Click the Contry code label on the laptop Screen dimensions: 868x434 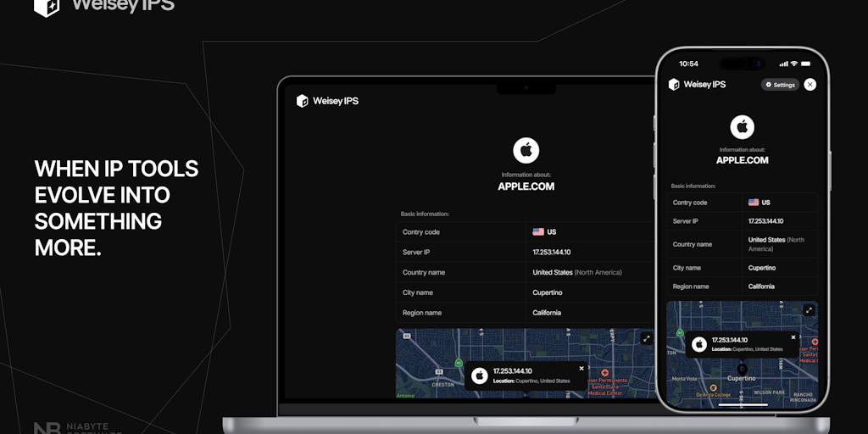coord(420,232)
